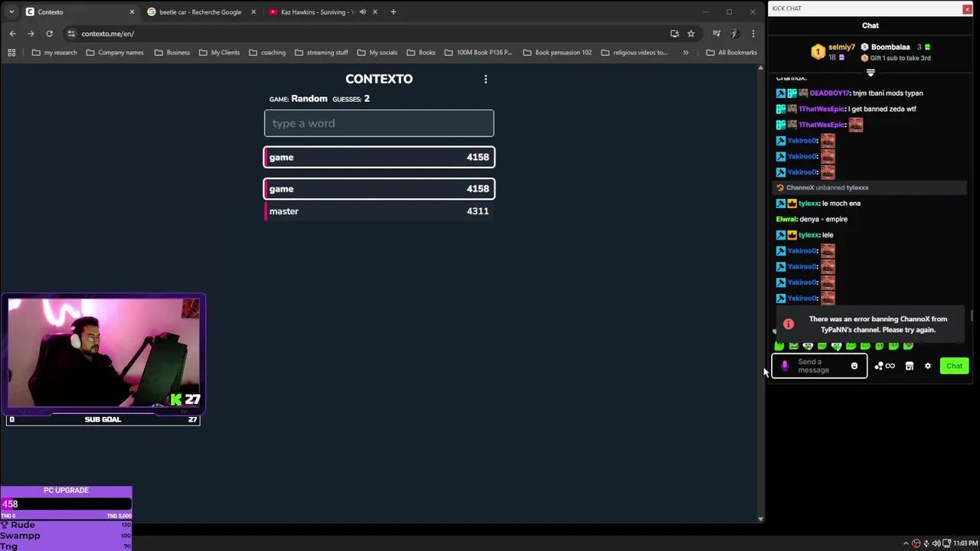980x551 pixels.
Task: Switch to the Kaz Hawkins YouTube tab
Action: (x=322, y=12)
